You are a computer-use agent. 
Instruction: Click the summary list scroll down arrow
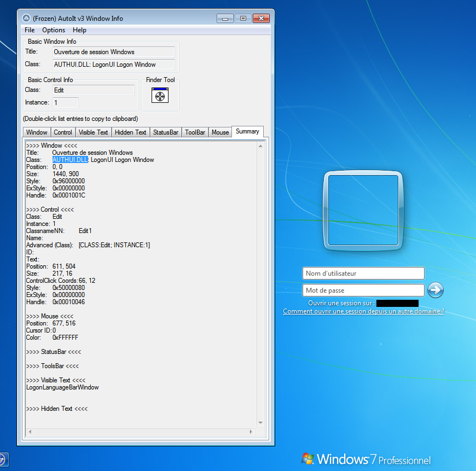coord(260,423)
